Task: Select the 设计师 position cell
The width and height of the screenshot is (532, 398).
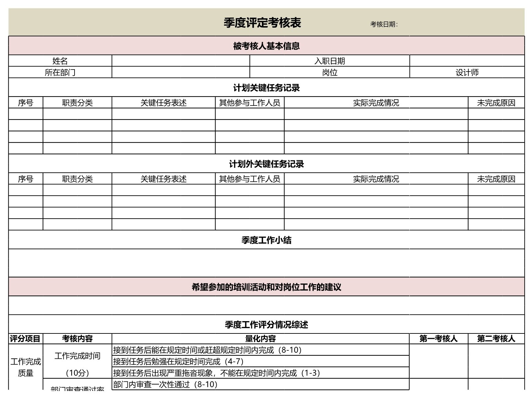Action: point(467,72)
